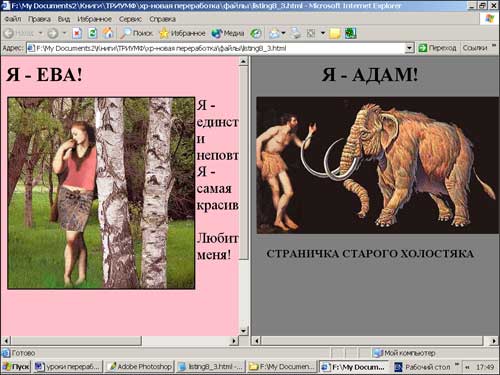Open the Favorites (Избранное) toolbar button
This screenshot has width=500, height=375.
click(x=182, y=33)
